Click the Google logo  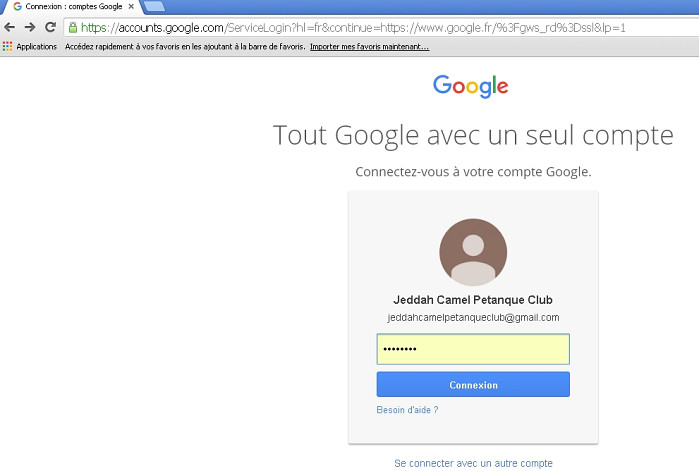(470, 86)
